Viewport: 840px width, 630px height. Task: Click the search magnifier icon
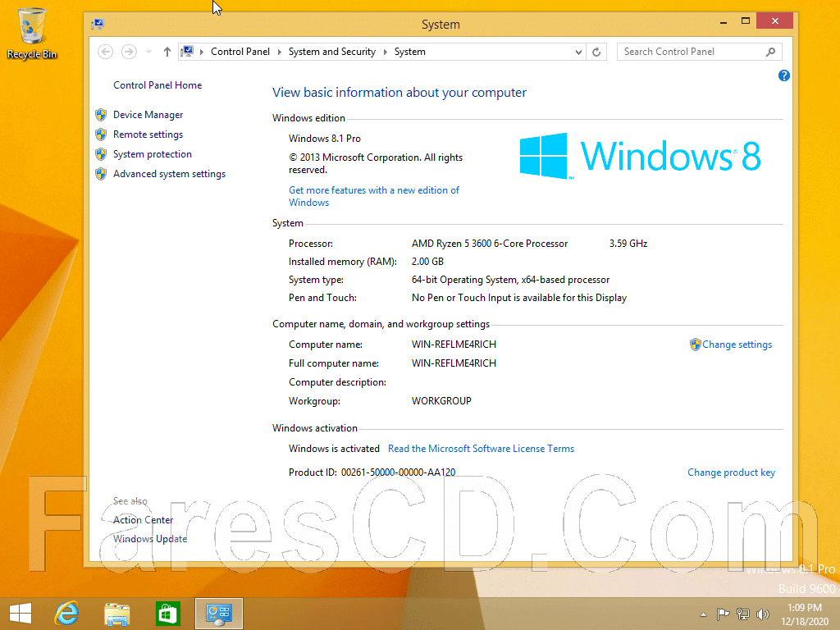(x=771, y=52)
